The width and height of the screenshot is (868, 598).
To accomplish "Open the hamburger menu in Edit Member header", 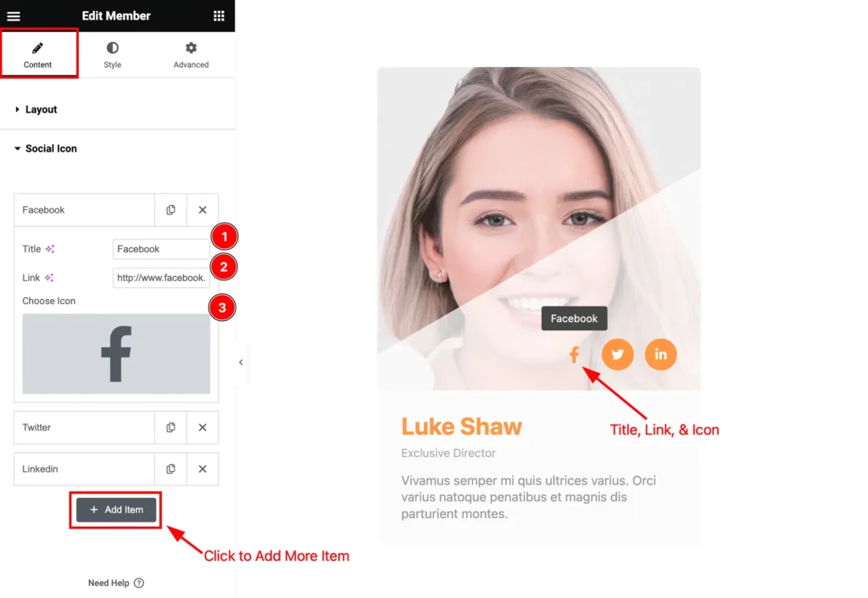I will 14,16.
